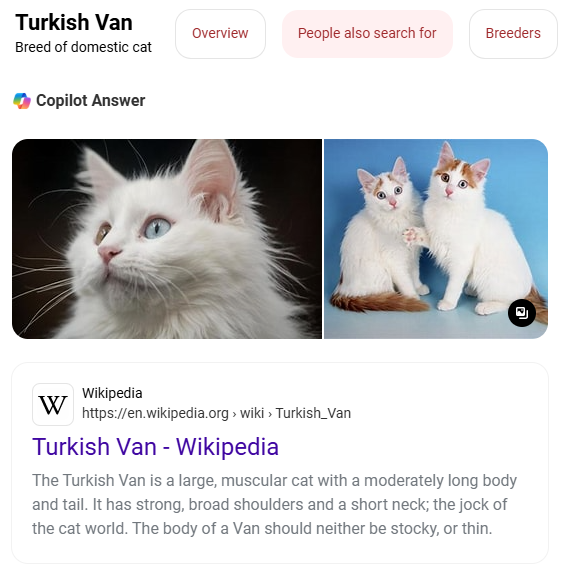565x567 pixels.
Task: Select the People also search for tab
Action: pos(367,34)
